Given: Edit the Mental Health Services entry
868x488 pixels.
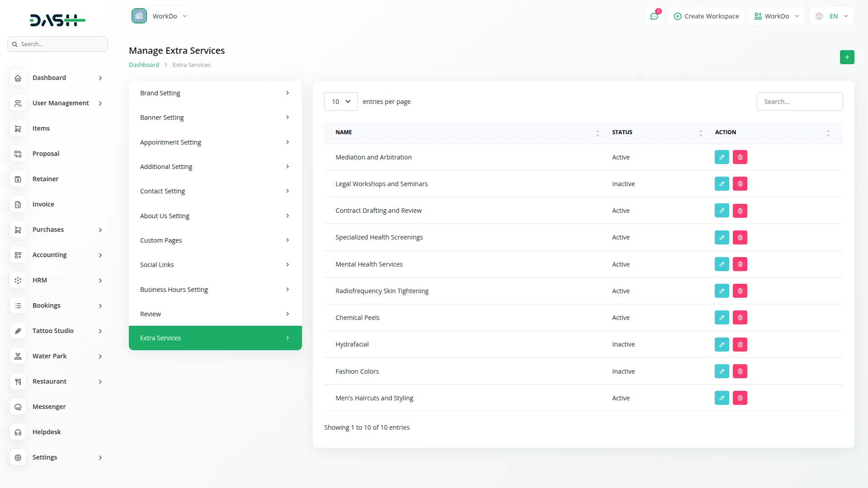Looking at the screenshot, I should click(x=722, y=264).
